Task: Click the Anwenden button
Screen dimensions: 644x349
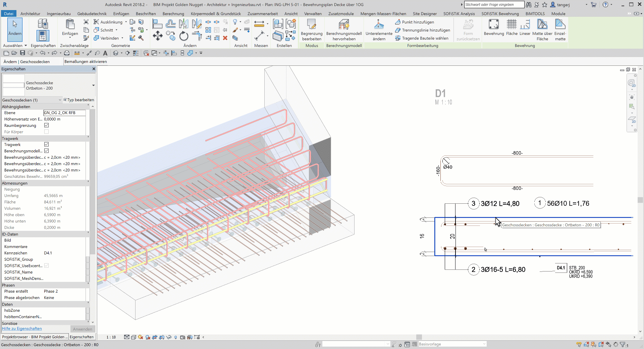Action: pos(83,329)
